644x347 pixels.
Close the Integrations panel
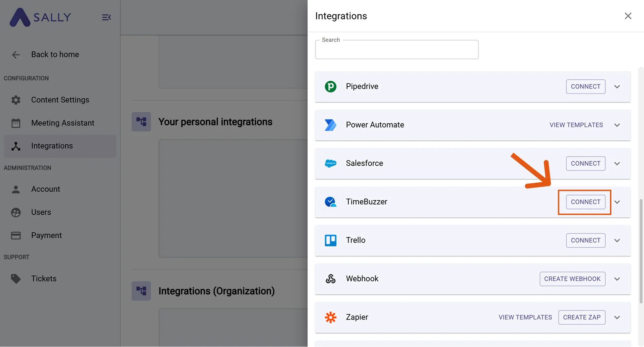pyautogui.click(x=628, y=16)
